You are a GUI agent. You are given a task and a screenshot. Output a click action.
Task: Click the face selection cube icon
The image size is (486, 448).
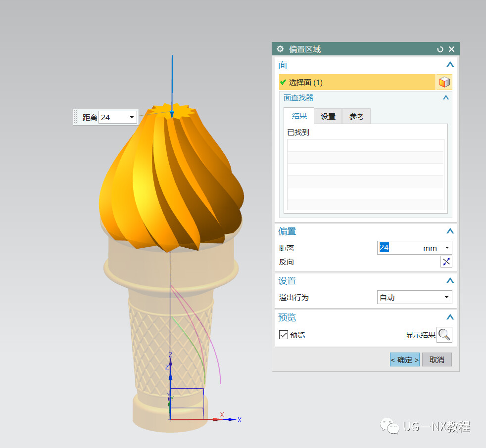(444, 82)
